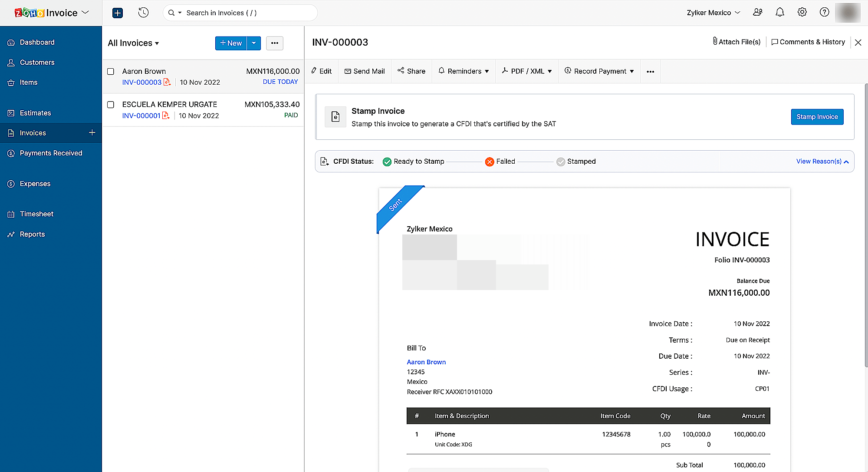Select the ESCUELA KEMPER URGATE invoice checkbox
This screenshot has height=472, width=868.
111,105
